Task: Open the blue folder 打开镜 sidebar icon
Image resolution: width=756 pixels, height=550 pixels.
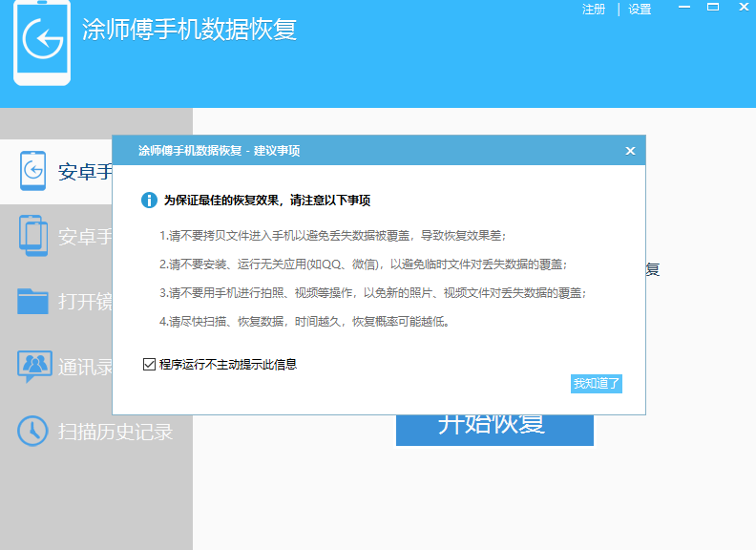Action: [33, 302]
